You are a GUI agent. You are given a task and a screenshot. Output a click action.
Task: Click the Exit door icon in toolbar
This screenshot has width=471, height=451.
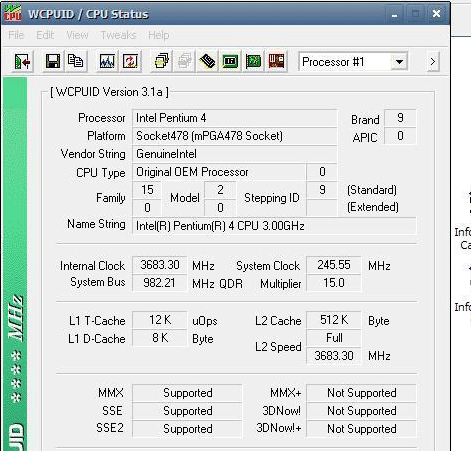click(x=22, y=61)
